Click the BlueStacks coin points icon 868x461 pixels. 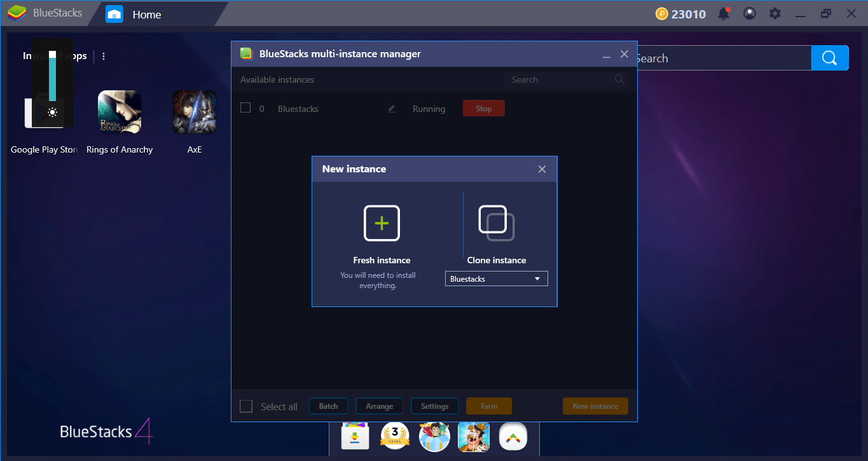(x=661, y=13)
